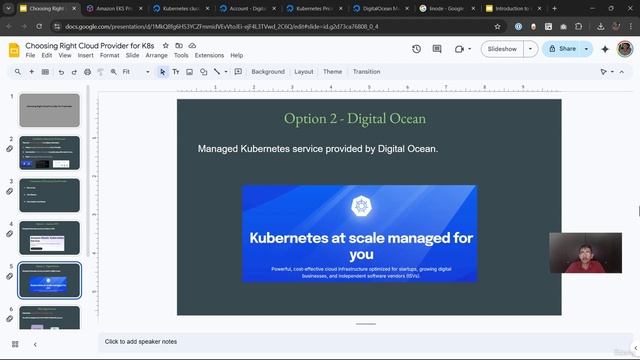640x360 pixels.
Task: Open the Format menu
Action: tap(109, 55)
